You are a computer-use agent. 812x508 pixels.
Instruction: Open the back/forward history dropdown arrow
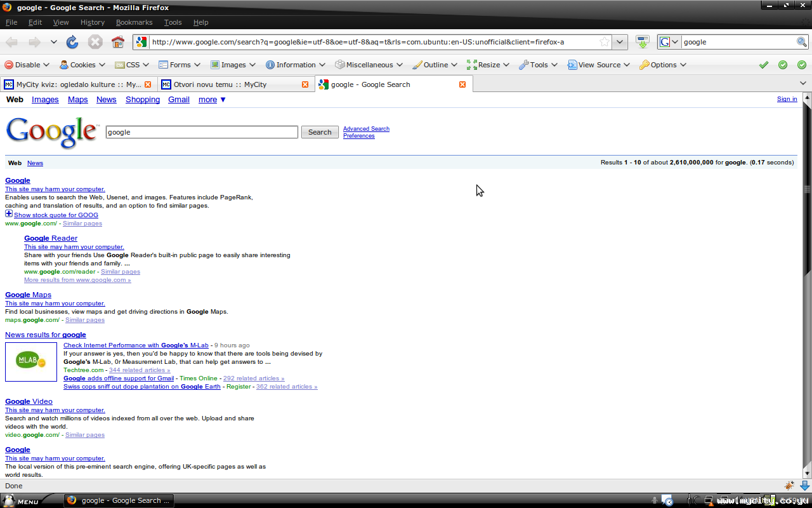pyautogui.click(x=54, y=42)
